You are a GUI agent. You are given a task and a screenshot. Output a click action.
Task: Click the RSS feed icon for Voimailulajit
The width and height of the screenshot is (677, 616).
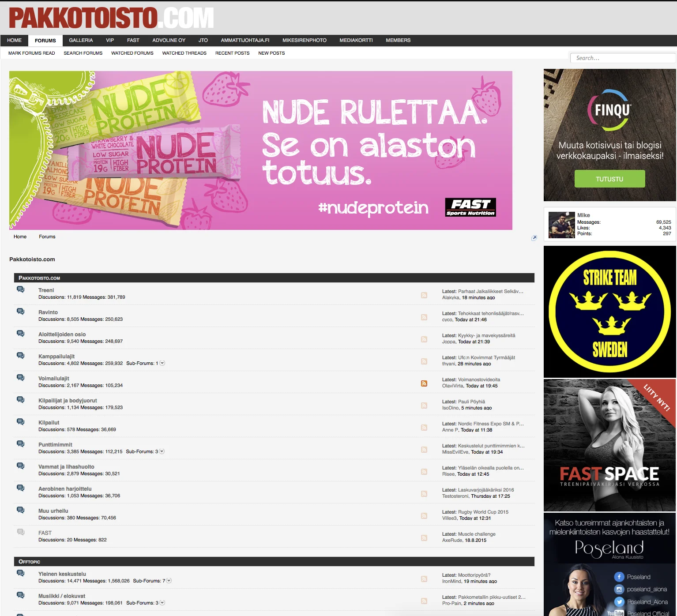[424, 383]
